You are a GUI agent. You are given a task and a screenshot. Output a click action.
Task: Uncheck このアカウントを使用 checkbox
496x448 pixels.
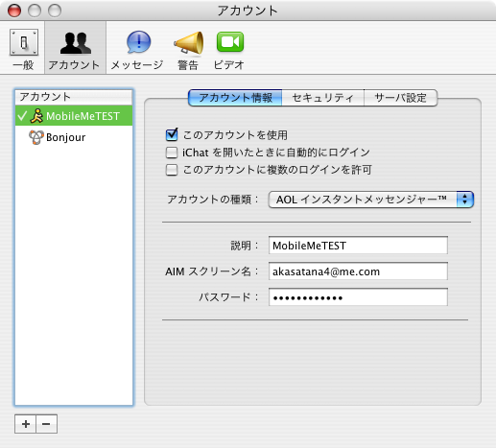tap(172, 134)
